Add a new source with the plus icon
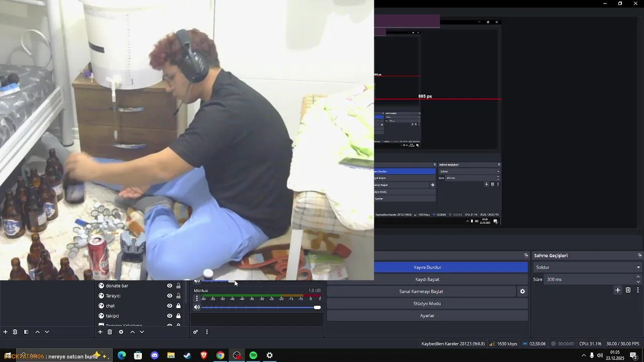Image resolution: width=644 pixels, height=362 pixels. (100, 332)
